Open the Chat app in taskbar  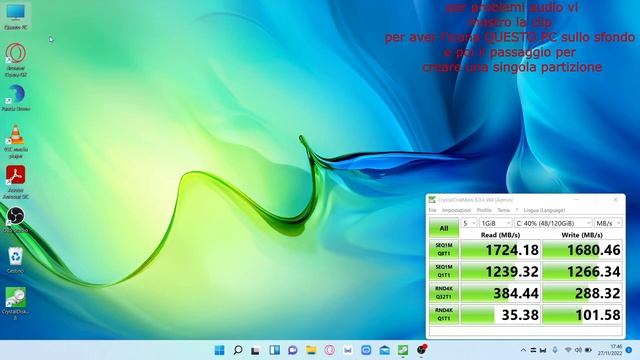pyautogui.click(x=293, y=350)
